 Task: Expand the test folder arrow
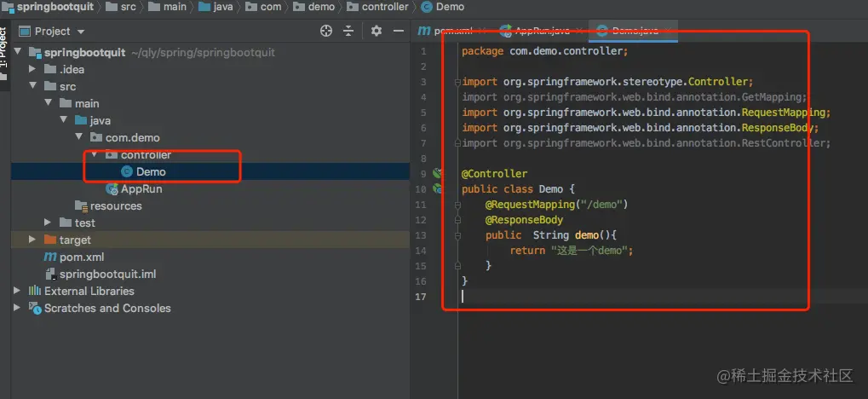[x=49, y=223]
